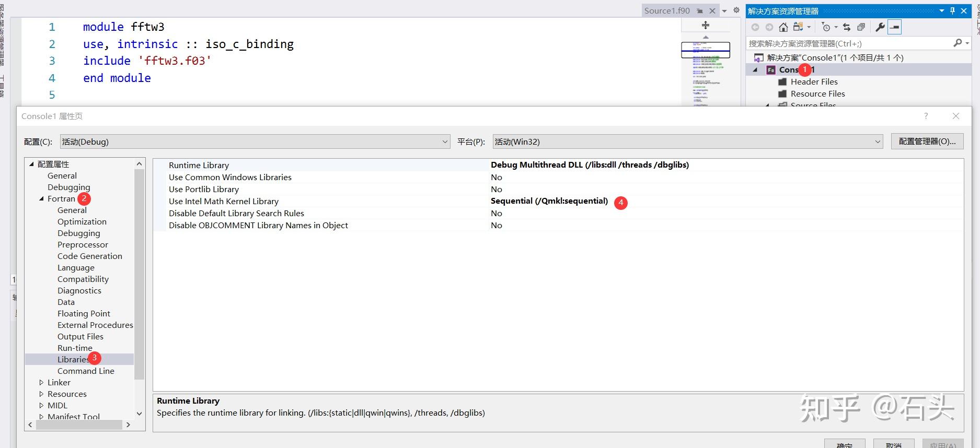
Task: Click the editor gear icon beside Source1.f90 tab
Action: tap(736, 10)
